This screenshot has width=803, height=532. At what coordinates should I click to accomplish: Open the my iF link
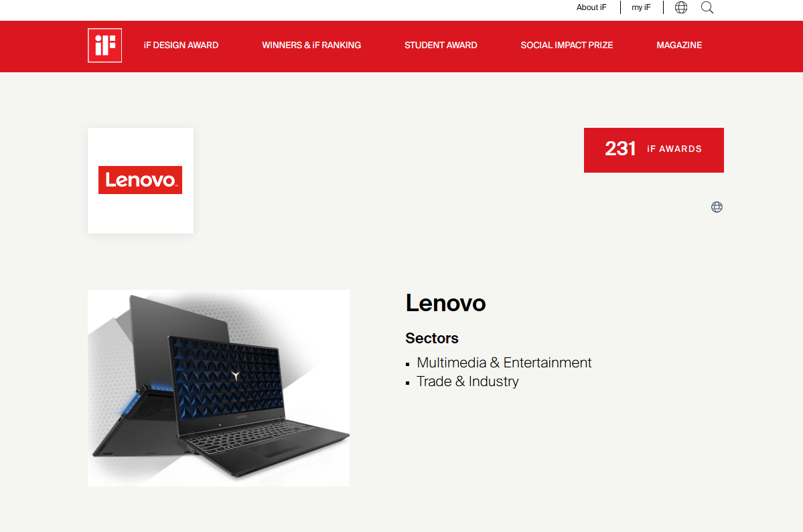[641, 7]
